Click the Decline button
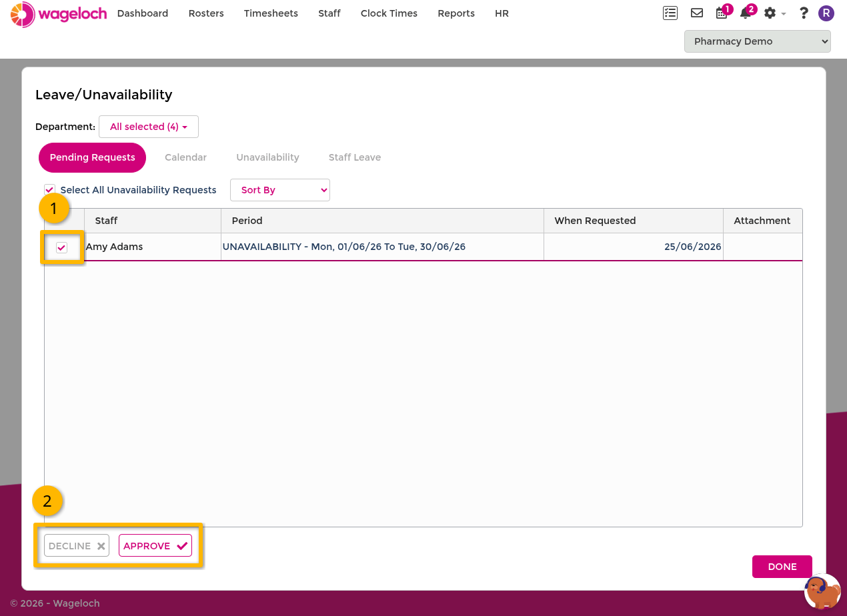Viewport: 847px width, 616px height. 77,545
